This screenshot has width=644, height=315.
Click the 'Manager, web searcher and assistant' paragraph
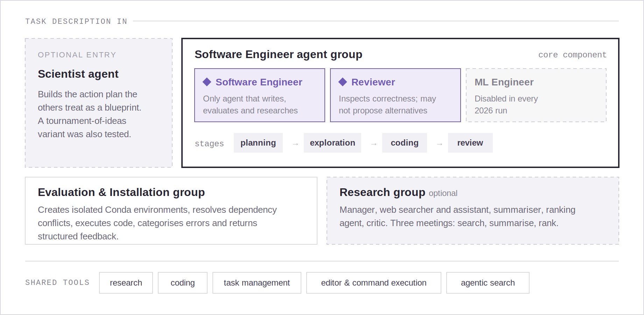pyautogui.click(x=457, y=216)
